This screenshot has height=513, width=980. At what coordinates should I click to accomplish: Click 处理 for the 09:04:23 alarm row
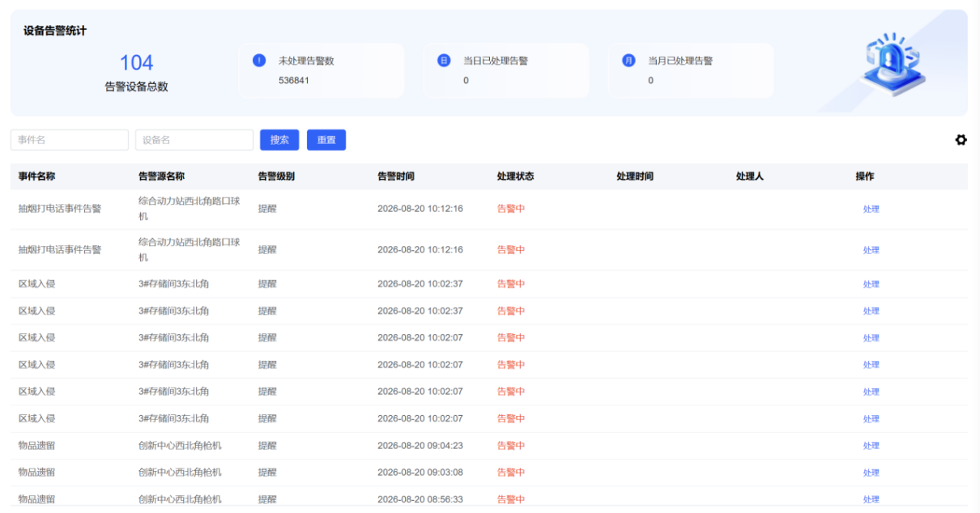(x=871, y=446)
